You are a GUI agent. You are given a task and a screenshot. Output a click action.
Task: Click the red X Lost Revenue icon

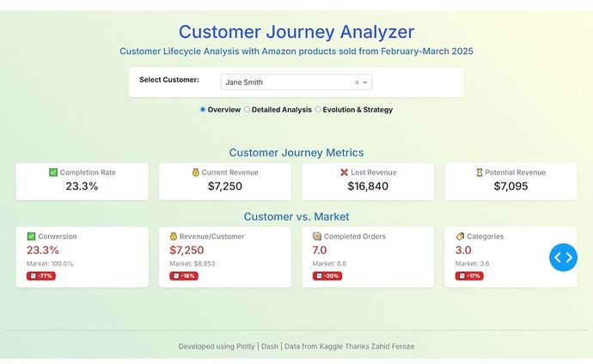[344, 173]
